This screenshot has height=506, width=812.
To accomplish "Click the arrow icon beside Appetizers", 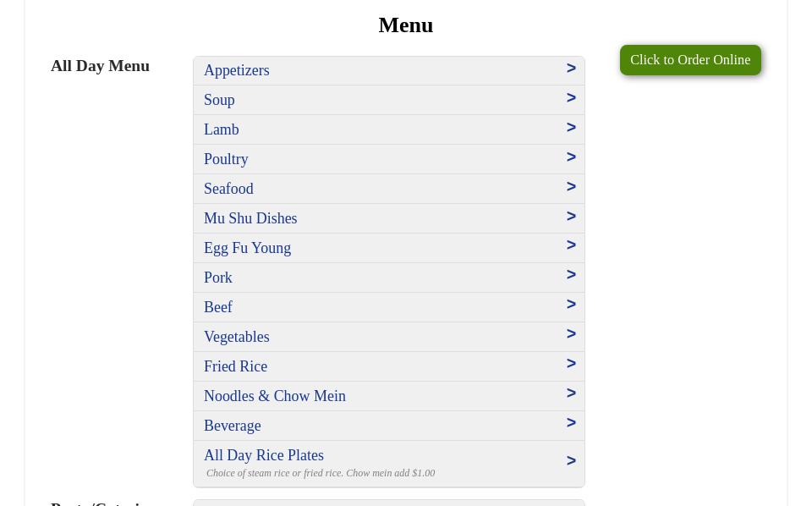I will (x=571, y=69).
